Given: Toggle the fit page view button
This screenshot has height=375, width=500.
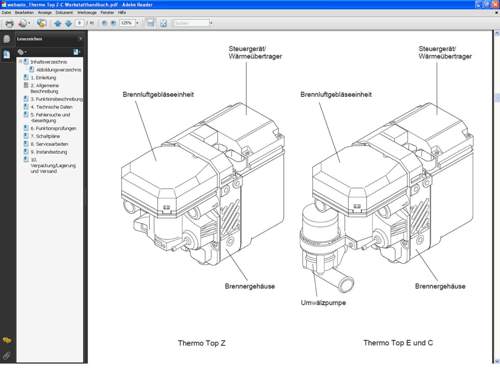Looking at the screenshot, I should pos(163,23).
